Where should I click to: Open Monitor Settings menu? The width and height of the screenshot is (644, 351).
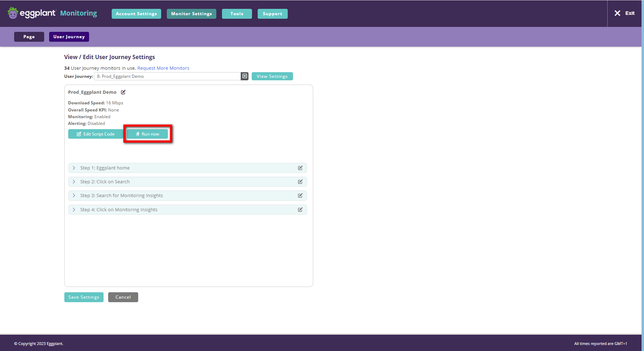pos(192,14)
